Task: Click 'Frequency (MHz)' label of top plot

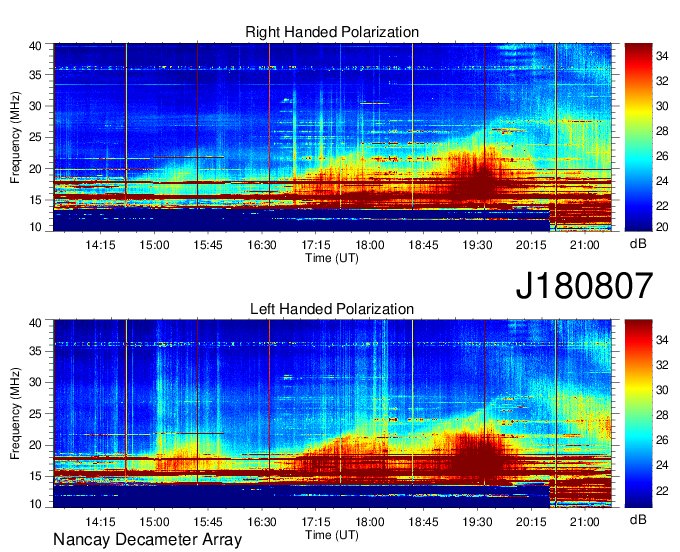Action: coord(15,137)
